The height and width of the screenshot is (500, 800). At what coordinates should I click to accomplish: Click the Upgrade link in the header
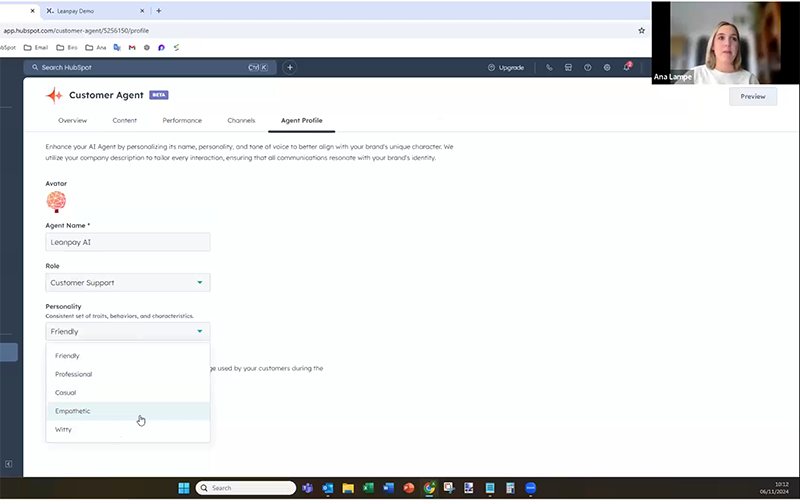coord(506,67)
